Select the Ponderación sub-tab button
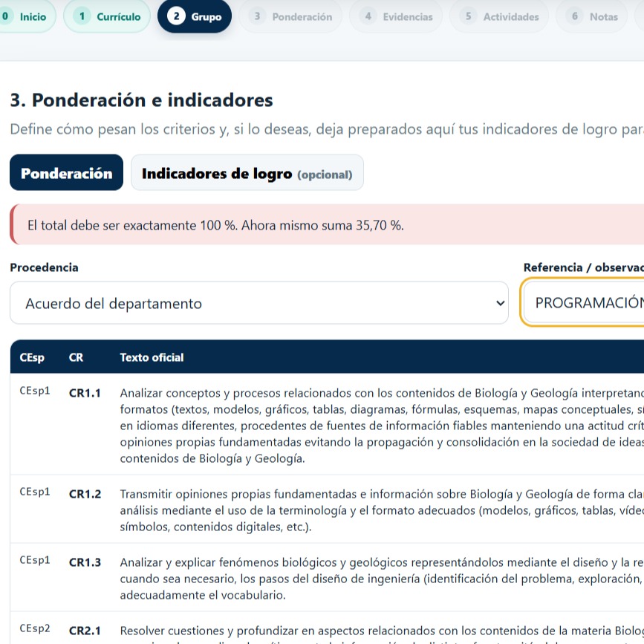644x644 pixels. pyautogui.click(x=67, y=172)
